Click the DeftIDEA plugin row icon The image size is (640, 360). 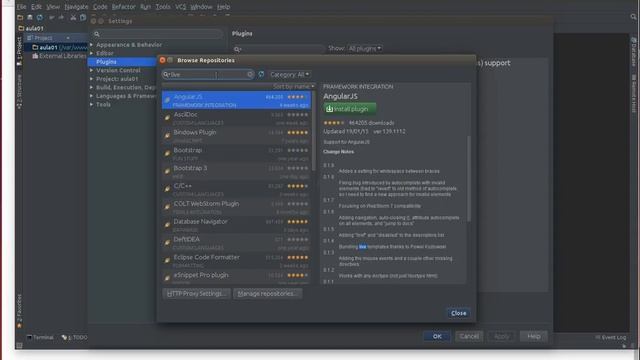click(167, 242)
